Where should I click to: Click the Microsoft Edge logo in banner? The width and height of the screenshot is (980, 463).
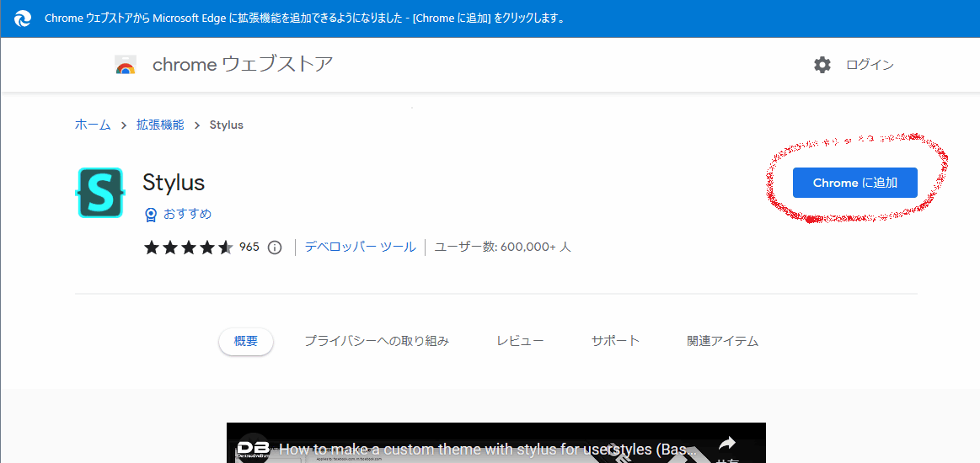[23, 19]
